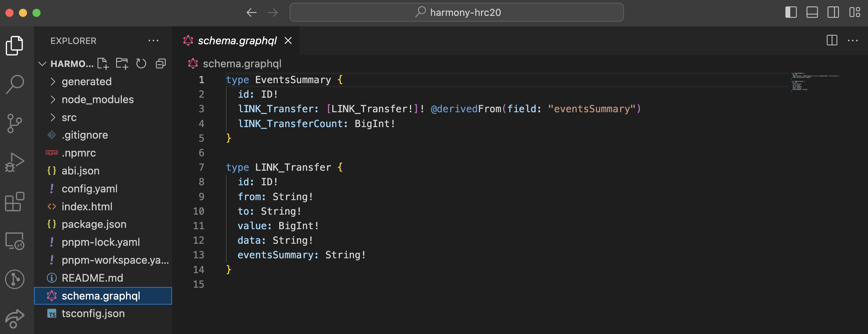Toggle the primary side bar visibility
The image size is (868, 334).
[x=791, y=13]
